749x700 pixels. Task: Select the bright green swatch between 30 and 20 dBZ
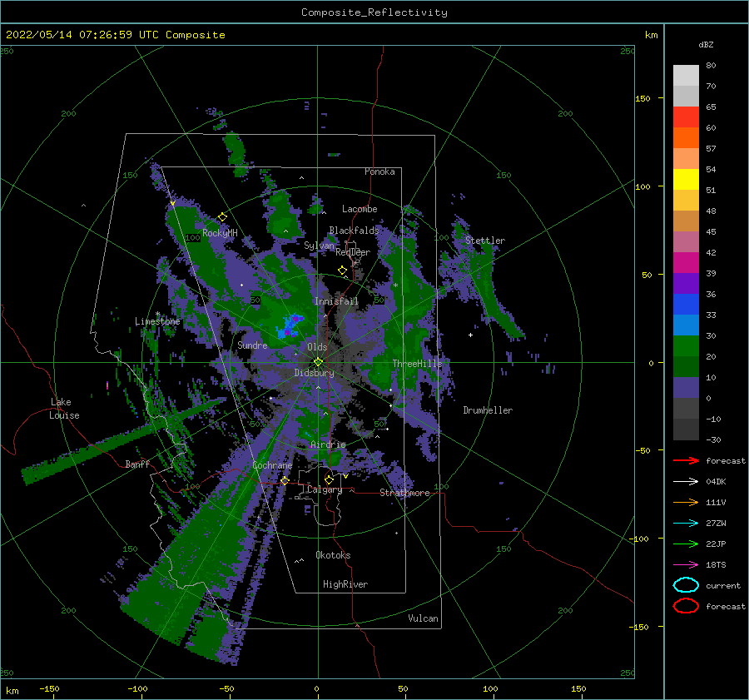pos(686,346)
